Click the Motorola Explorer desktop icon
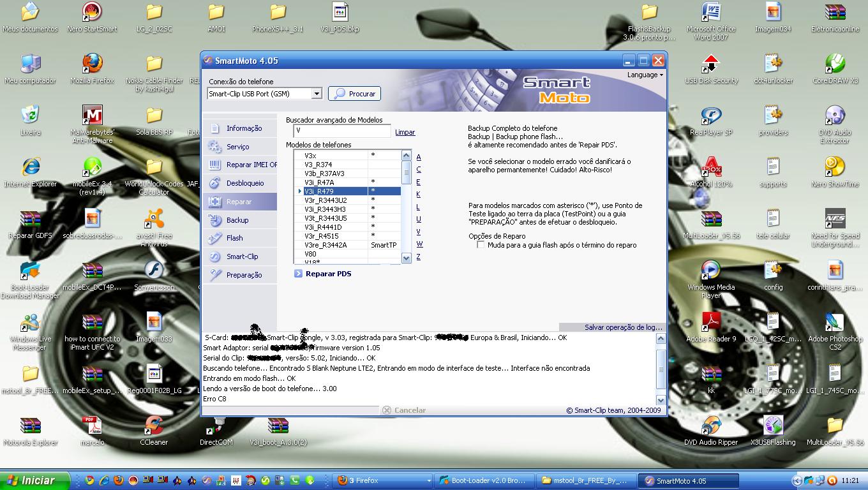This screenshot has height=490, width=868. point(31,432)
